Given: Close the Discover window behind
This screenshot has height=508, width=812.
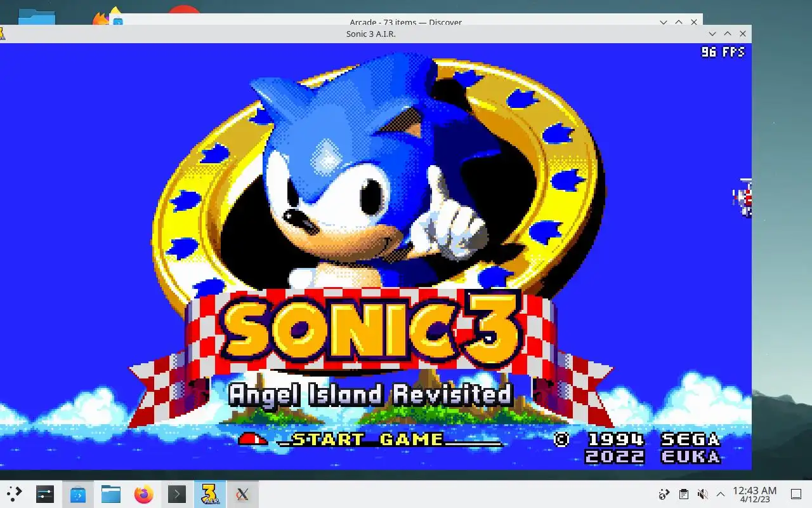Looking at the screenshot, I should pyautogui.click(x=694, y=22).
